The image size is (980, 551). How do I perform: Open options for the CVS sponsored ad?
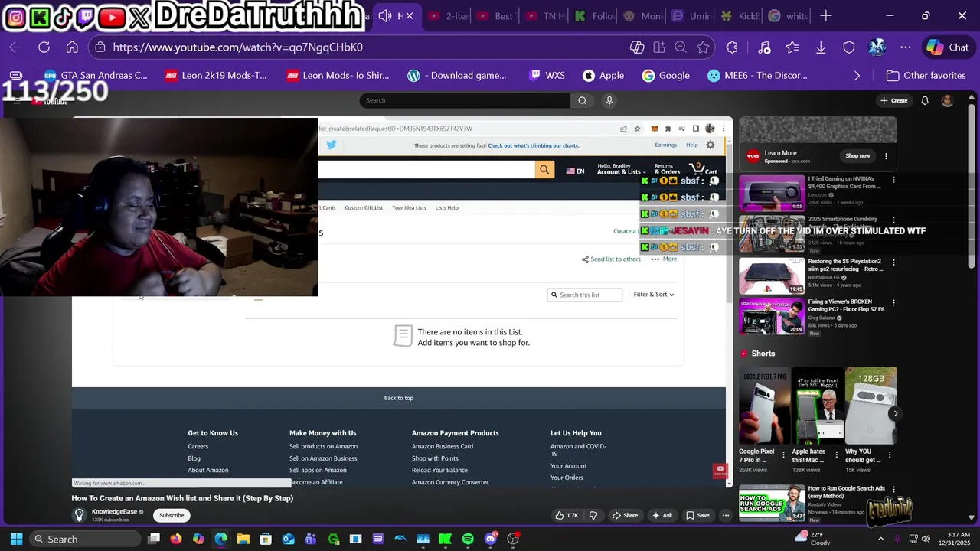[886, 156]
